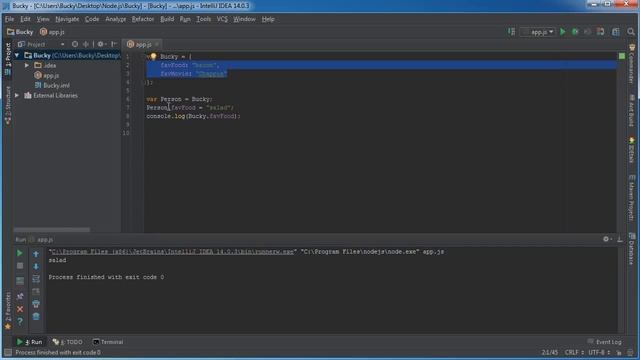640x360 pixels.
Task: Open Project Structure icon in main toolbar
Action: point(616,31)
